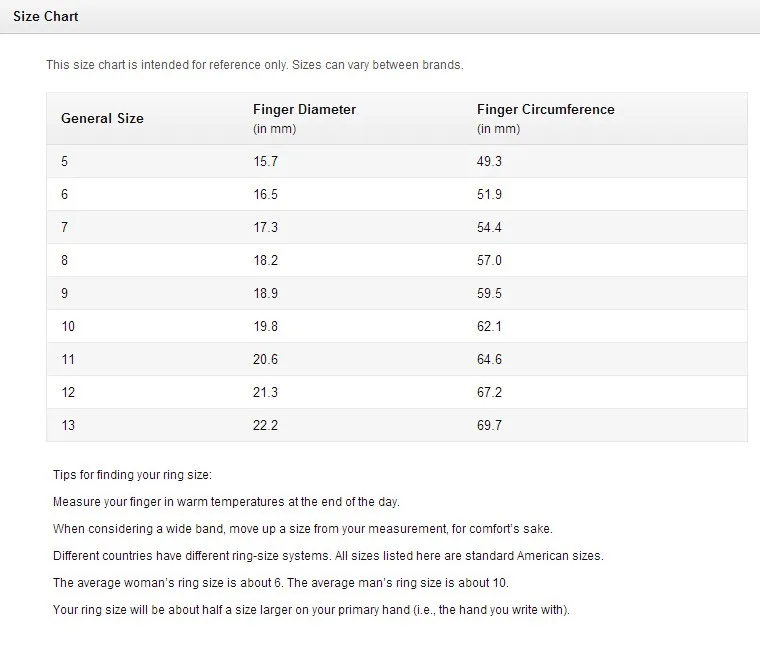Select the size 5 row label
760x656 pixels.
(64, 161)
